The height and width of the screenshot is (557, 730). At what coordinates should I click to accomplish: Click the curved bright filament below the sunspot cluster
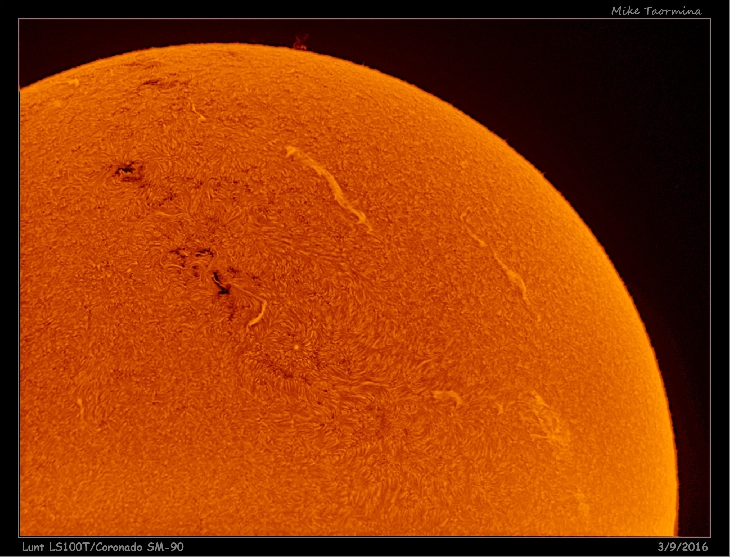257,312
